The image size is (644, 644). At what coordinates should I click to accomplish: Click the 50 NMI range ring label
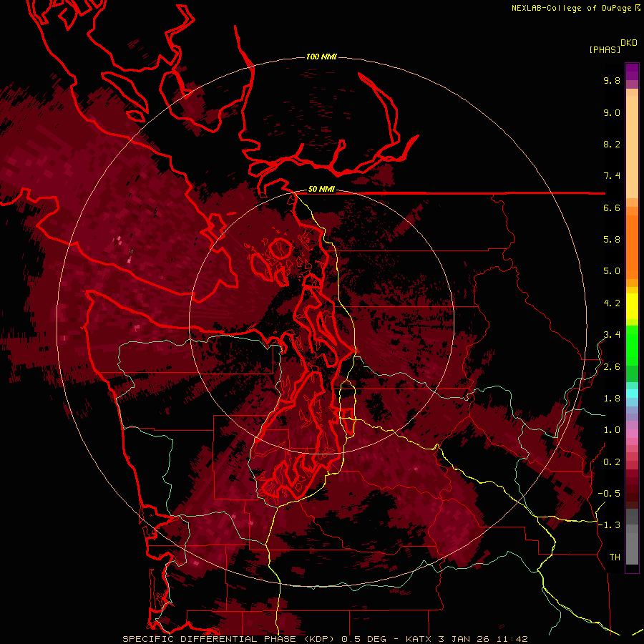coord(321,190)
